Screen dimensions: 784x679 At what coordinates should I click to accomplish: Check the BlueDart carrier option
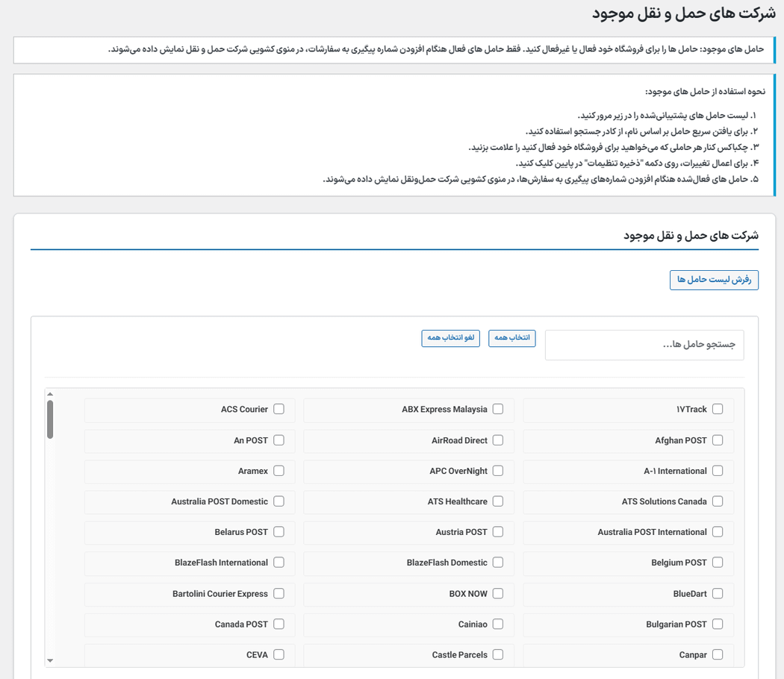pos(718,593)
